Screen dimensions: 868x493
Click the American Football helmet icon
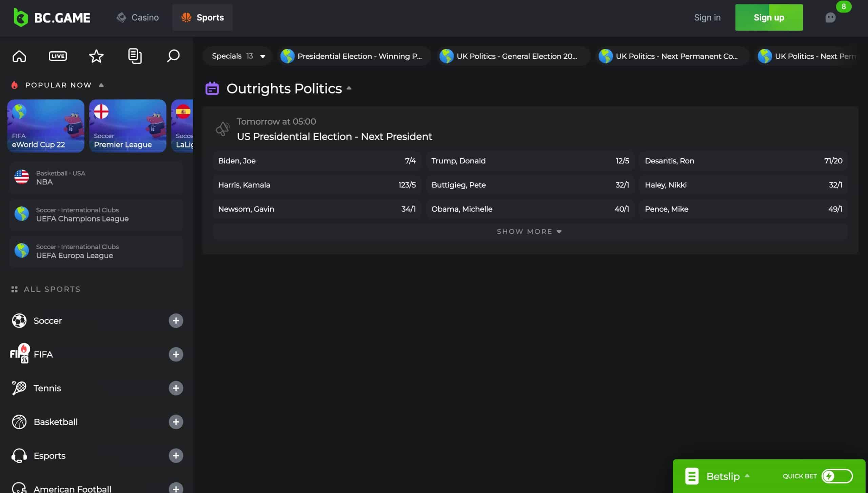click(19, 488)
